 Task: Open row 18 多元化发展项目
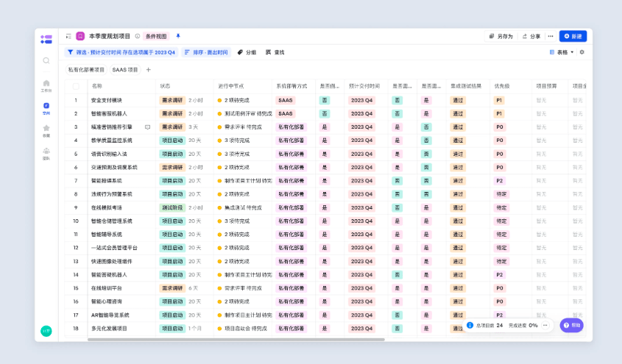tap(109, 329)
